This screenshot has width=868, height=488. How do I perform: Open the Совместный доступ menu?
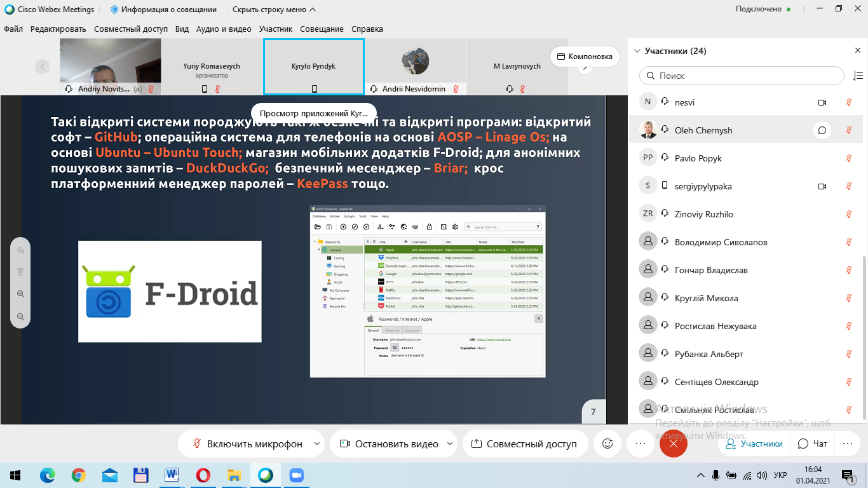(131, 29)
